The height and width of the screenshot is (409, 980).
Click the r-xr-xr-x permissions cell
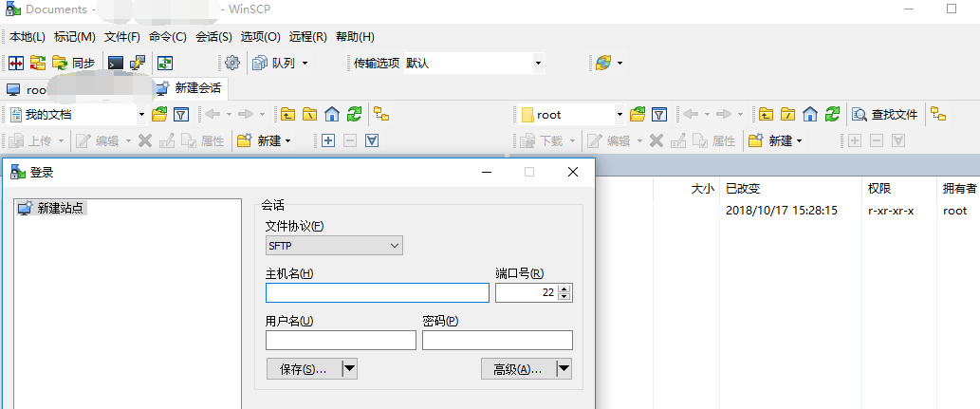click(891, 211)
